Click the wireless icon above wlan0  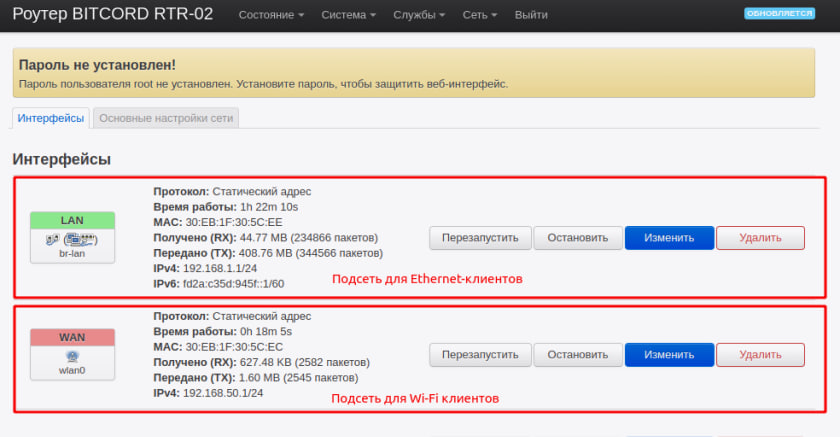[72, 355]
